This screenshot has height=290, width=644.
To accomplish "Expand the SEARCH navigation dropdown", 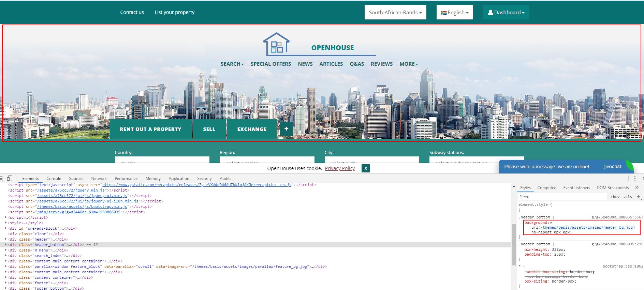I will click(232, 64).
